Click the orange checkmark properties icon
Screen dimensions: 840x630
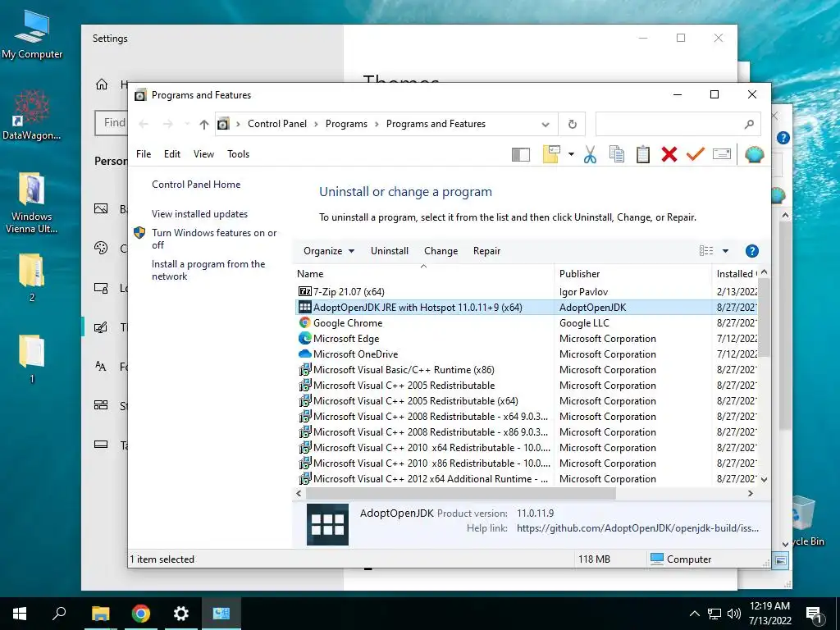(695, 154)
